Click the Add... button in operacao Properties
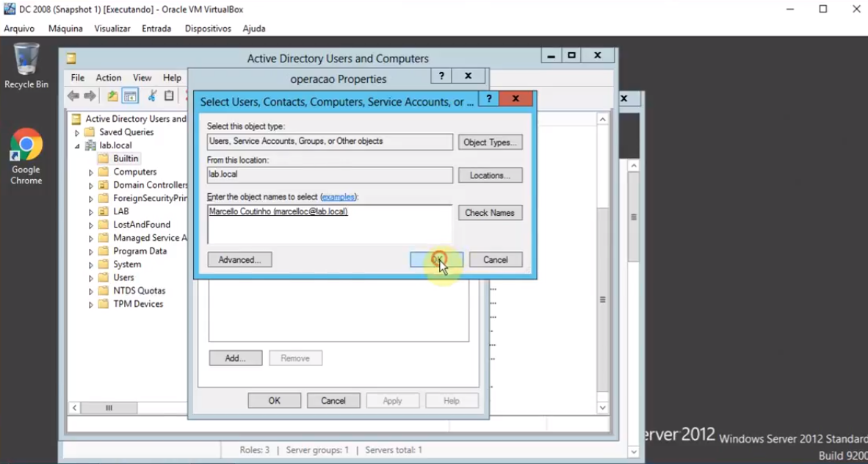Viewport: 868px width, 464px height. pyautogui.click(x=235, y=358)
